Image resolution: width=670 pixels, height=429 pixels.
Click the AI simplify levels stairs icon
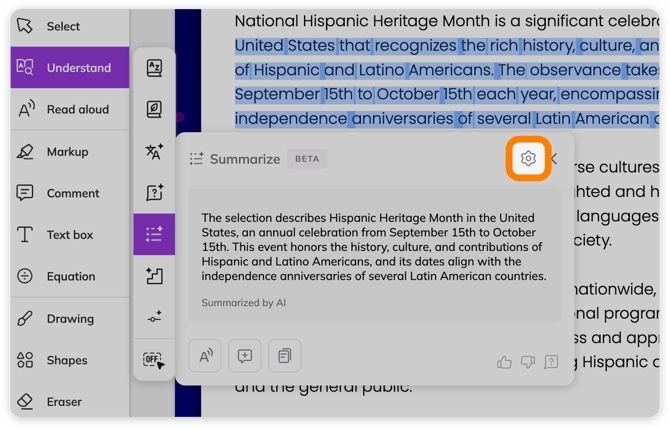(x=154, y=276)
